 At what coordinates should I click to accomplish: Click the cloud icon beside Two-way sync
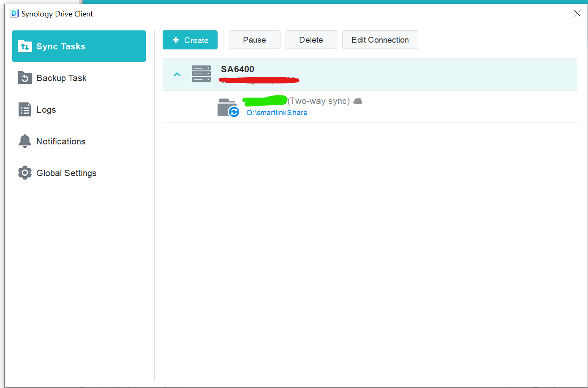[358, 101]
